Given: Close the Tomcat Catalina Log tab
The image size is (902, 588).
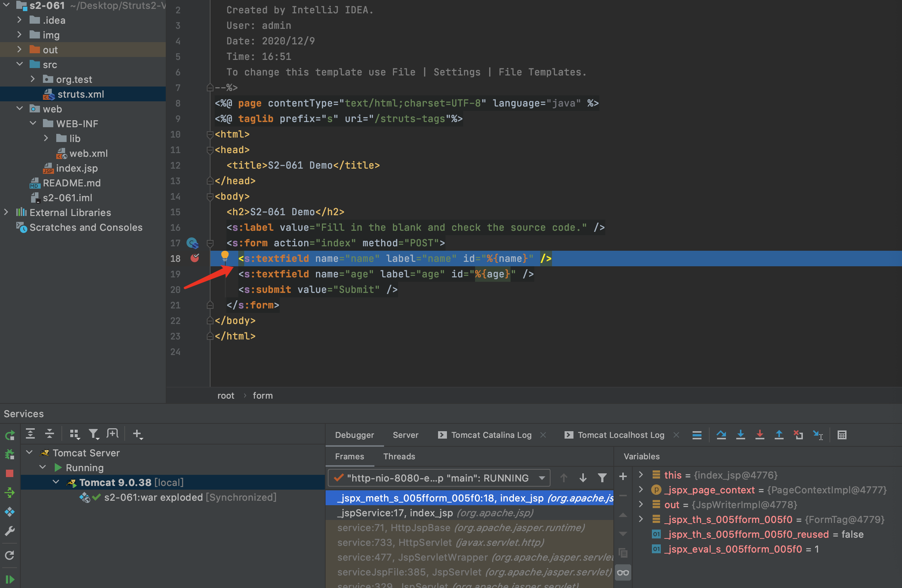Looking at the screenshot, I should pos(543,435).
